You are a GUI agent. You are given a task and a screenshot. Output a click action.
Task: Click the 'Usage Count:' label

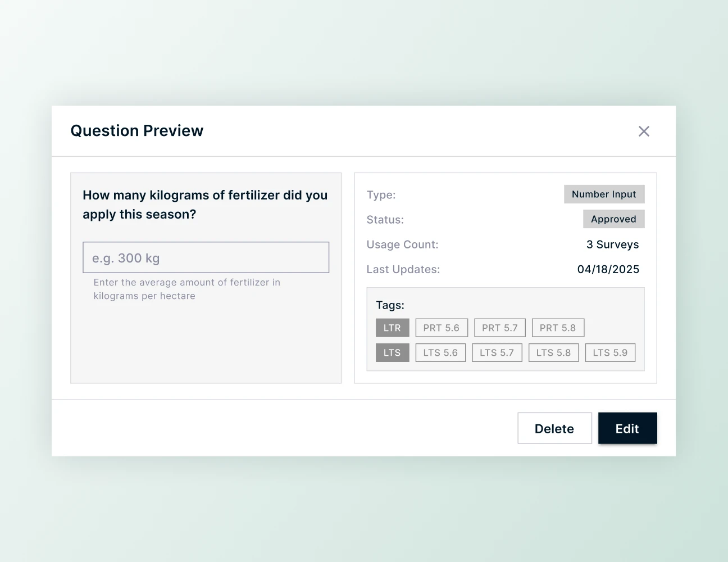(402, 244)
